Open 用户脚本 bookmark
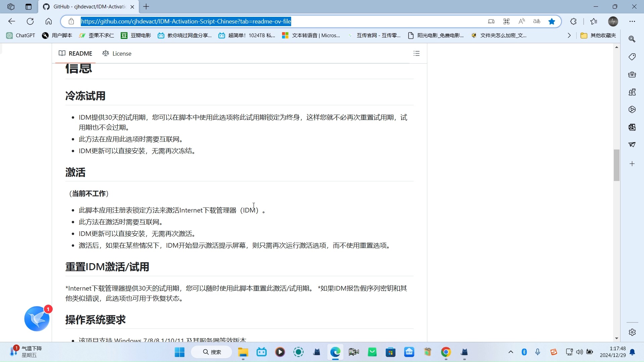The height and width of the screenshot is (362, 644). [x=57, y=36]
